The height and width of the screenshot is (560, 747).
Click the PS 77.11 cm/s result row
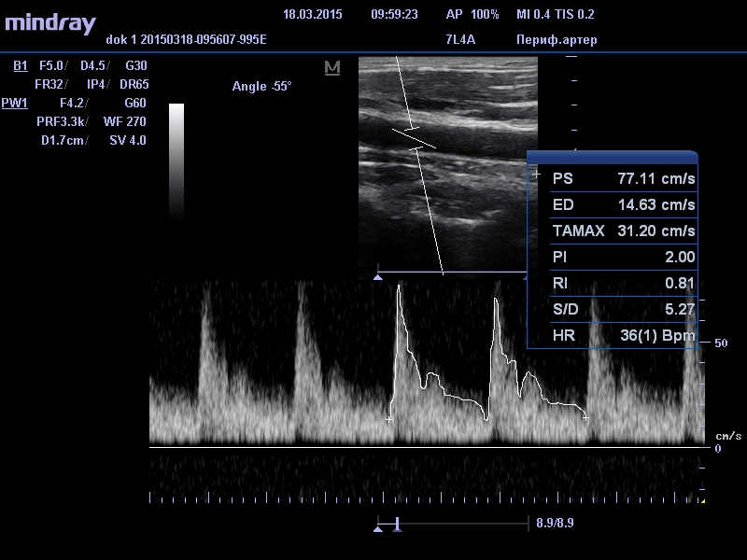(623, 178)
